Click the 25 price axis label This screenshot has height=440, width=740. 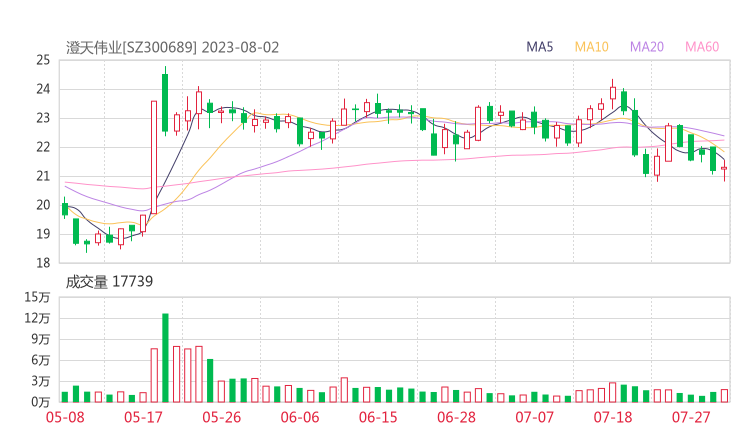pyautogui.click(x=43, y=60)
